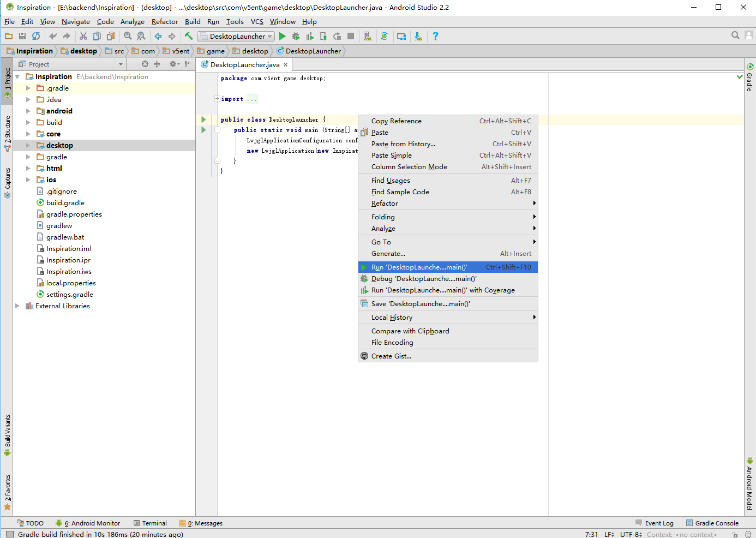Click the UTF-8 encoding status bar entry

pyautogui.click(x=631, y=534)
